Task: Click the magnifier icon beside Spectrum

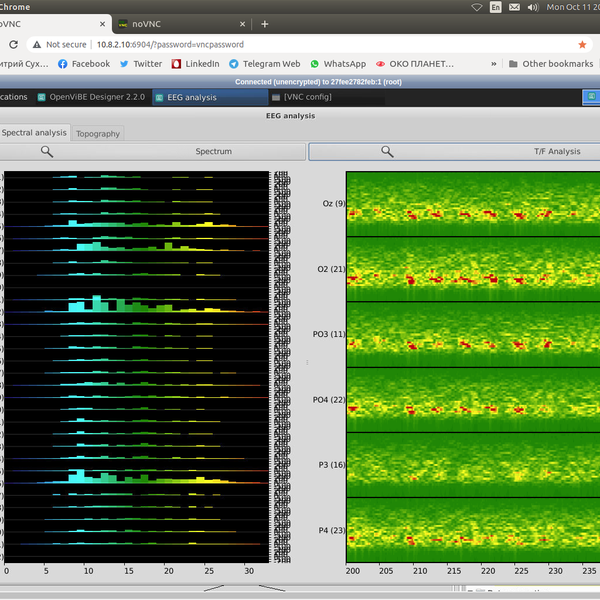Action: point(47,152)
